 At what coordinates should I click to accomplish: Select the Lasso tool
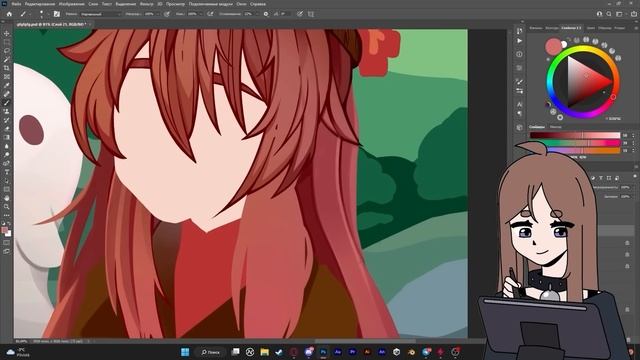(7, 51)
